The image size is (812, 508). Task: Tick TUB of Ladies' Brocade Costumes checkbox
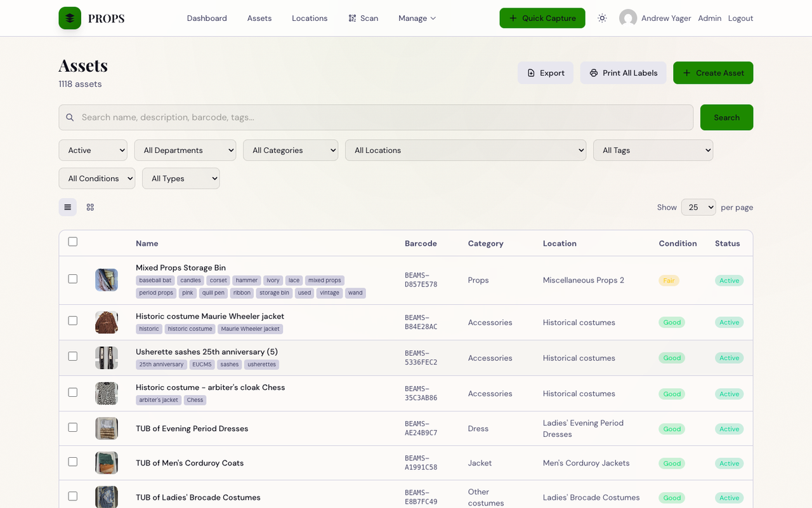73,496
